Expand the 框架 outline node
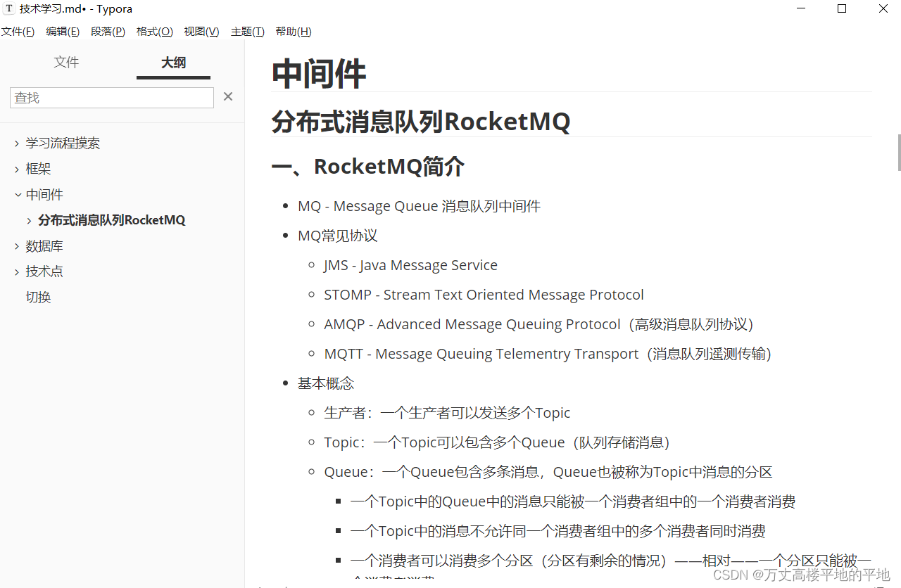Screen dimensions: 901x588 pos(17,169)
